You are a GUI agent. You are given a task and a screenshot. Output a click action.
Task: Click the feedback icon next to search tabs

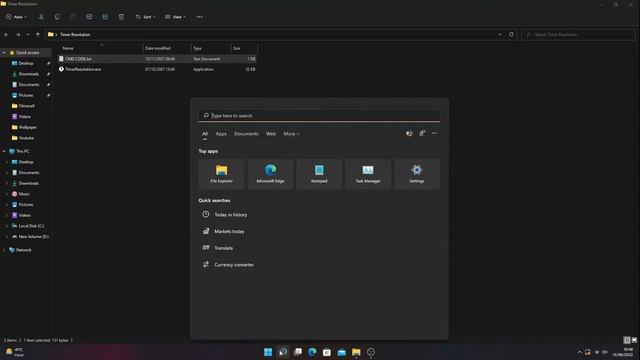[409, 133]
